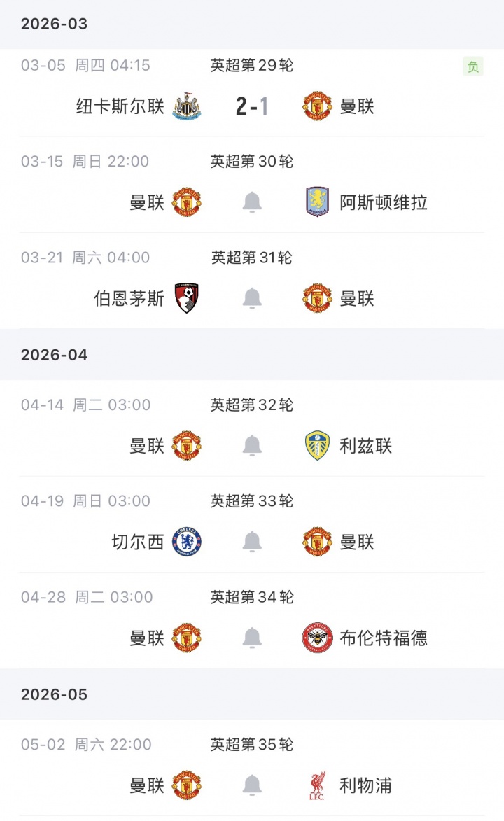Click the Newcastle United club crest
504x821 pixels.
(187, 106)
